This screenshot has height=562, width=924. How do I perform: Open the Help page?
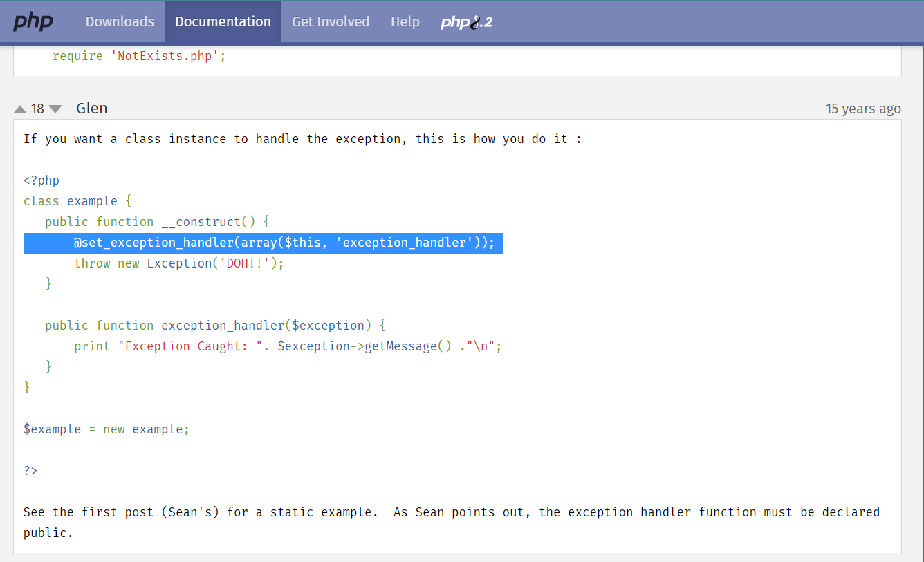pos(405,21)
